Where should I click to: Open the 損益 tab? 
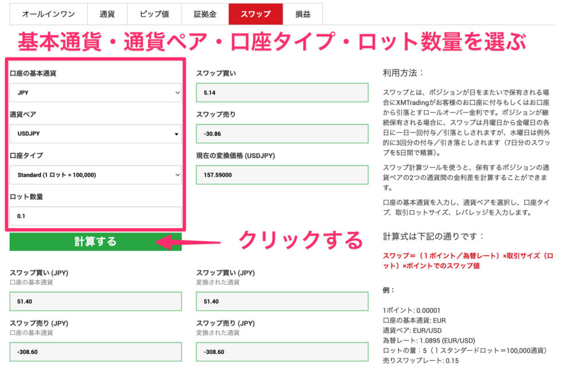(x=303, y=14)
